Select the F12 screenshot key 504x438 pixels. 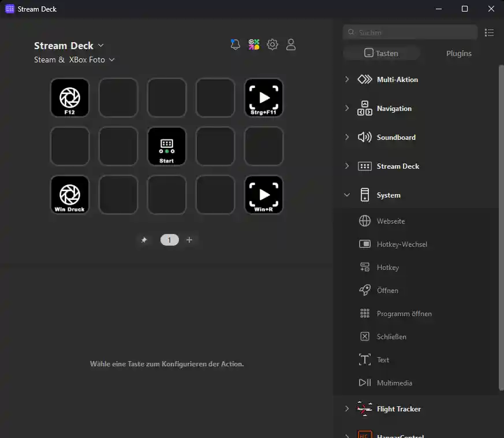click(x=70, y=98)
